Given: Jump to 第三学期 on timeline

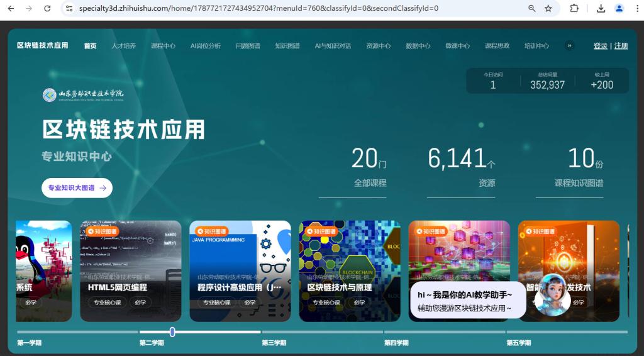Looking at the screenshot, I should point(274,342).
